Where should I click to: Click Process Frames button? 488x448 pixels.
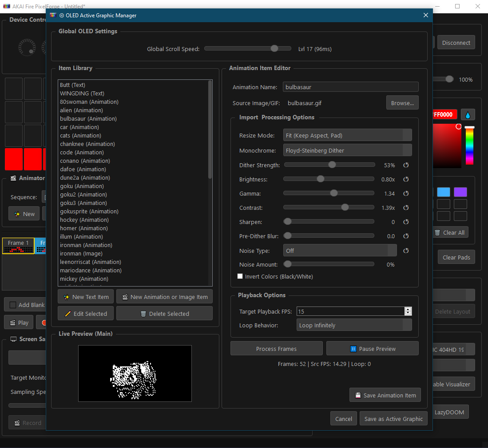(x=276, y=349)
